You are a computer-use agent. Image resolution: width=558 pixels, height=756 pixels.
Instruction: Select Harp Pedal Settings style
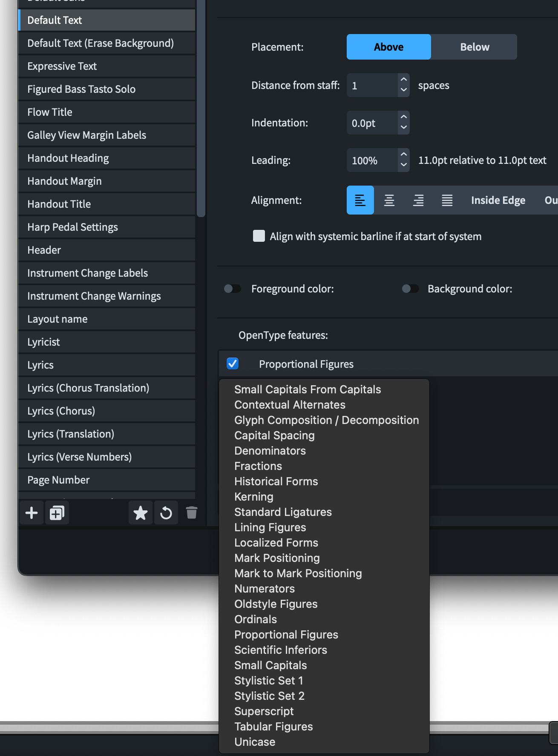[107, 227]
